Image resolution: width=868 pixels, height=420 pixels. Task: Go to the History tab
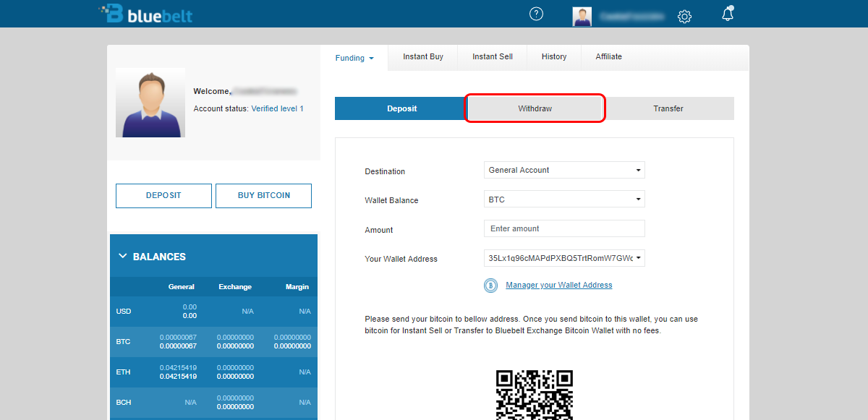click(x=554, y=57)
